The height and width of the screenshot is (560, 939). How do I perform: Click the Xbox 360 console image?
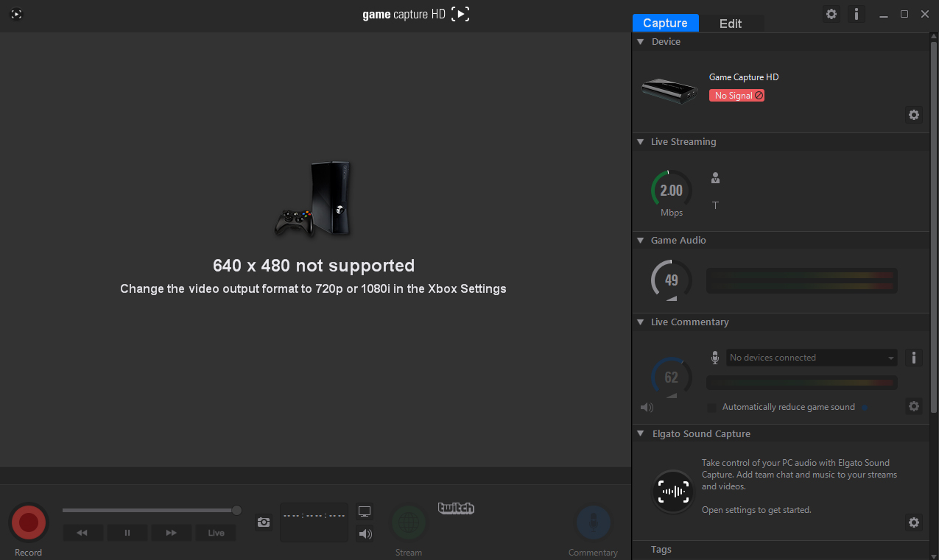tap(314, 199)
